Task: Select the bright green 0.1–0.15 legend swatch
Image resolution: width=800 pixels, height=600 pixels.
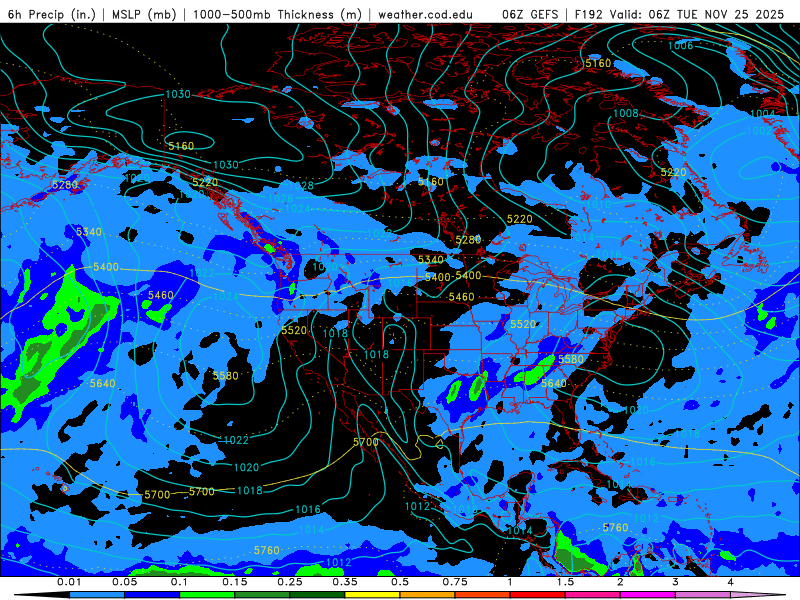Action: [x=207, y=595]
